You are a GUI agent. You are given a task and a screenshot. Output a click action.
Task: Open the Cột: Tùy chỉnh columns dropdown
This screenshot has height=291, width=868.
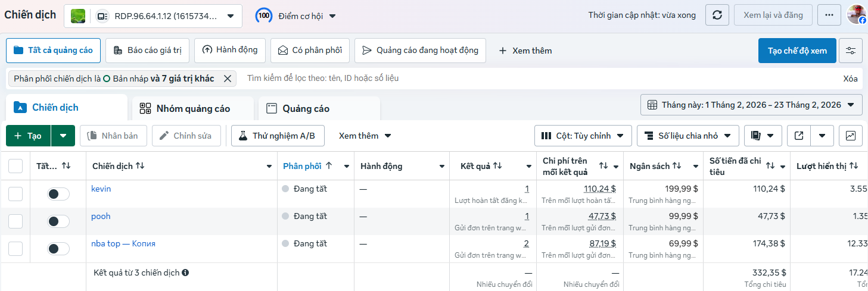pyautogui.click(x=583, y=136)
